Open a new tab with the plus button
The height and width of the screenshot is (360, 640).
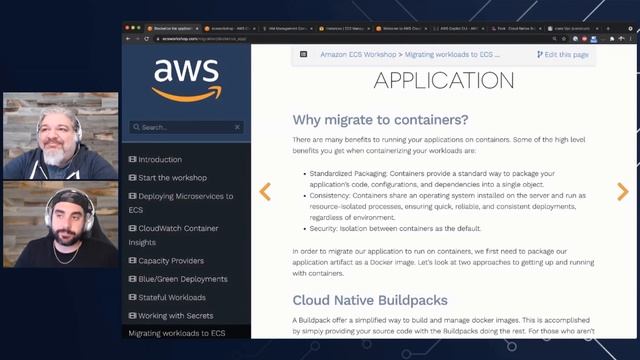pyautogui.click(x=608, y=29)
